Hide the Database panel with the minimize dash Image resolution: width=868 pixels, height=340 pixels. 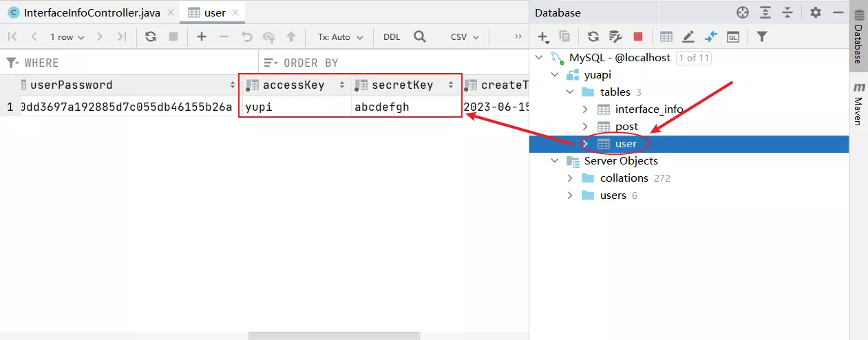click(838, 12)
